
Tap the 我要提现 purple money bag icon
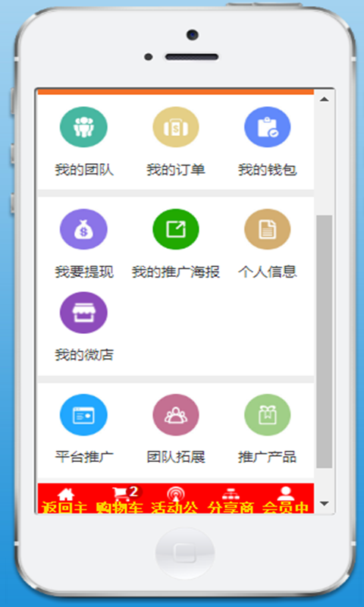pos(83,229)
